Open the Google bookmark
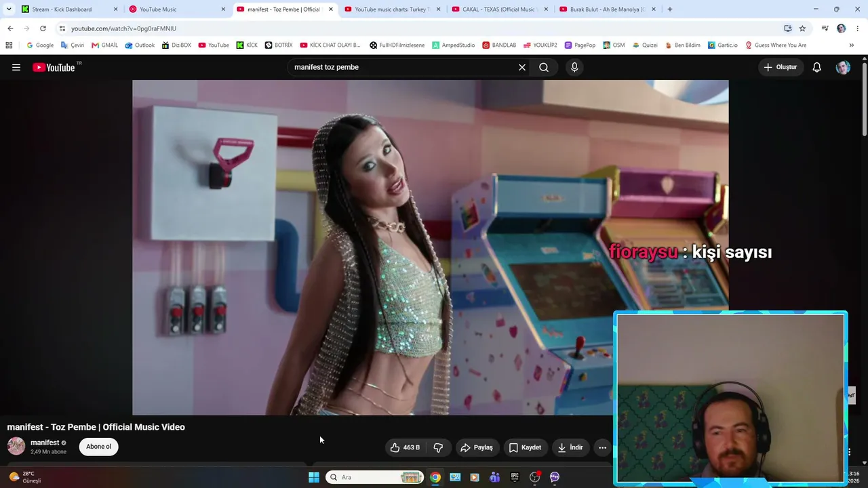Viewport: 868px width, 488px height. 40,45
